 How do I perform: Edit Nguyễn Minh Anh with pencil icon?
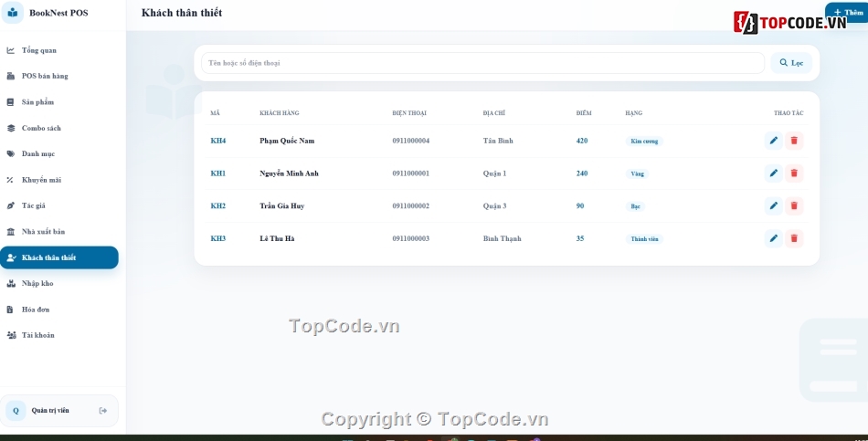773,173
